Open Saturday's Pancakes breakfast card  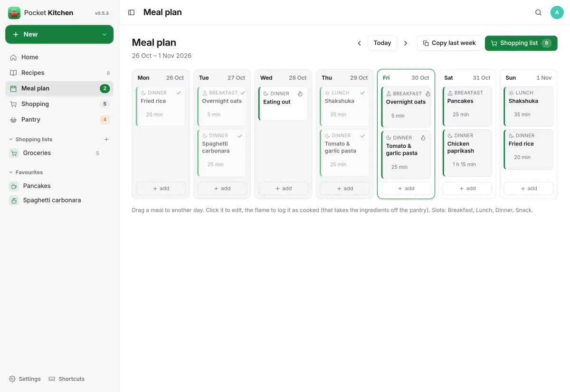coord(467,106)
